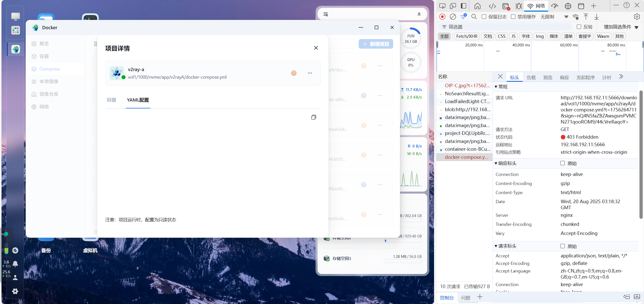Check 原始 for request headers
This screenshot has height=304, width=644.
(562, 246)
